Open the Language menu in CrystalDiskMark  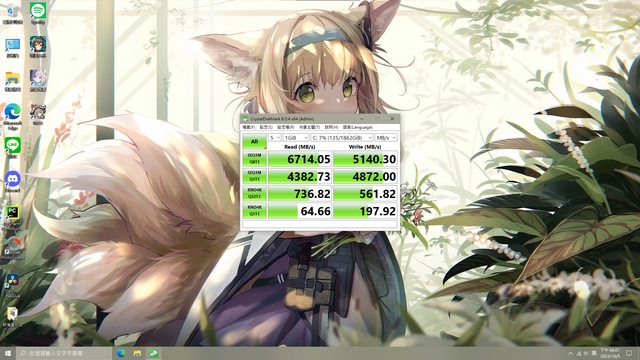click(x=358, y=127)
